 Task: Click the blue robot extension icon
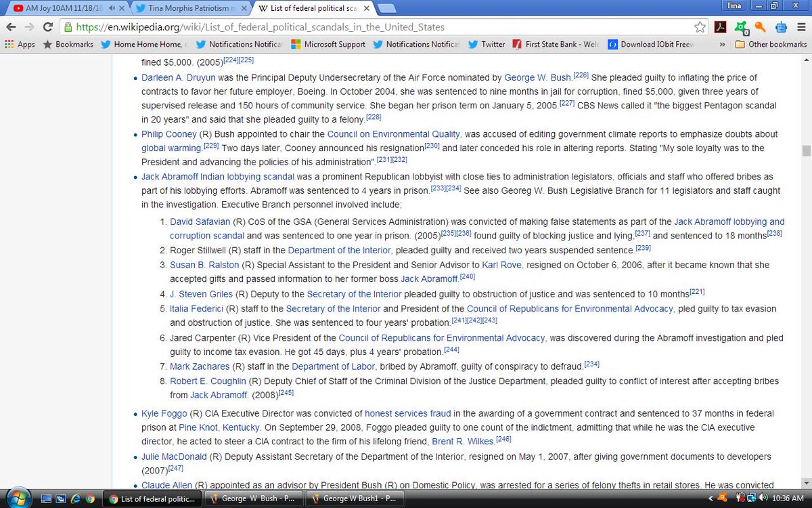[780, 28]
